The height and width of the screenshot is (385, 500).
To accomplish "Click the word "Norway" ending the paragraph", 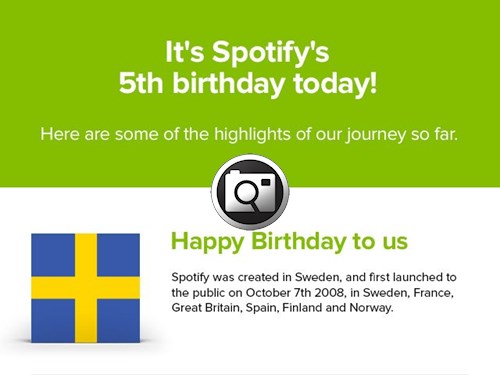I will tap(370, 308).
